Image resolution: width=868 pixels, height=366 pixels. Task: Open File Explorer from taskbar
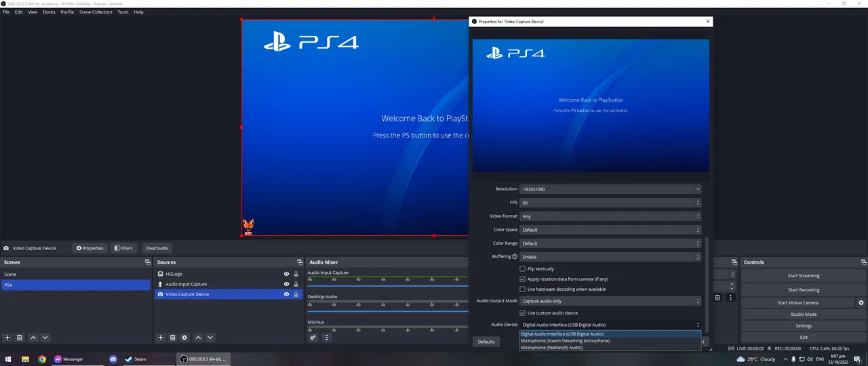pos(25,359)
